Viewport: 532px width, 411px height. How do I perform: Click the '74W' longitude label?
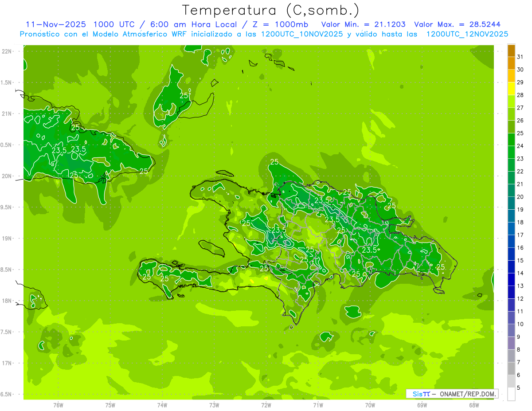pyautogui.click(x=162, y=405)
